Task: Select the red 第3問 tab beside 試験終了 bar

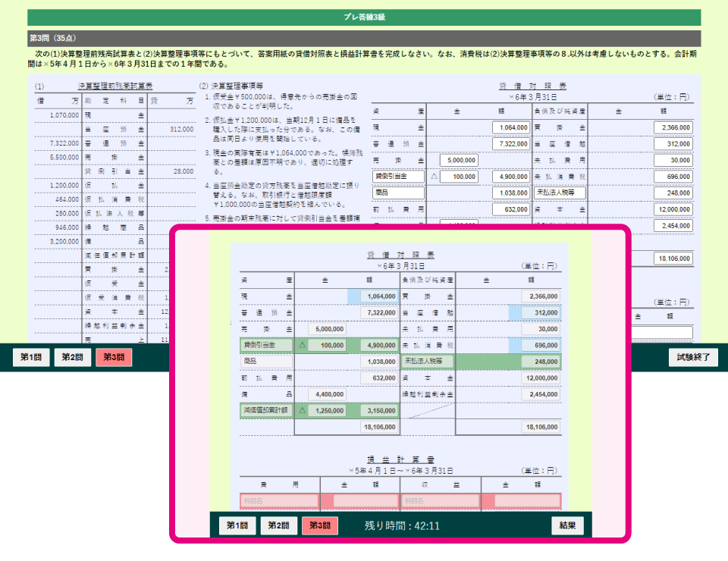Action: click(x=113, y=357)
